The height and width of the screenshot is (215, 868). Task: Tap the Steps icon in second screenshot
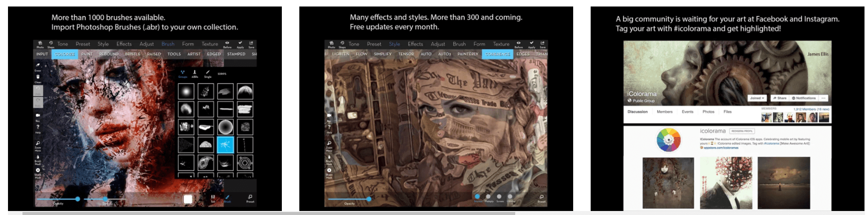pos(342,44)
